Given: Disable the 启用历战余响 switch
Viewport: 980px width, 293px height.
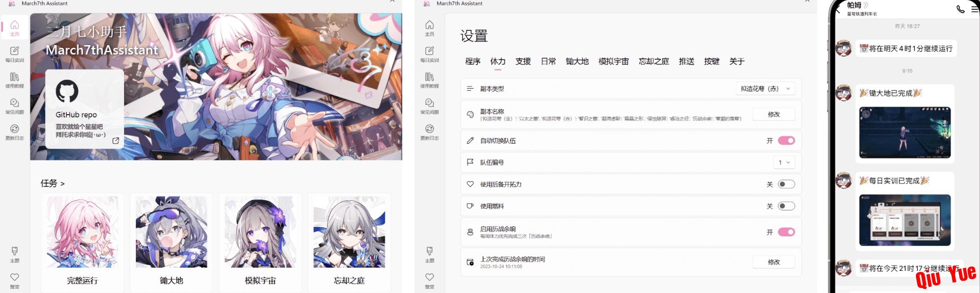Looking at the screenshot, I should [786, 232].
